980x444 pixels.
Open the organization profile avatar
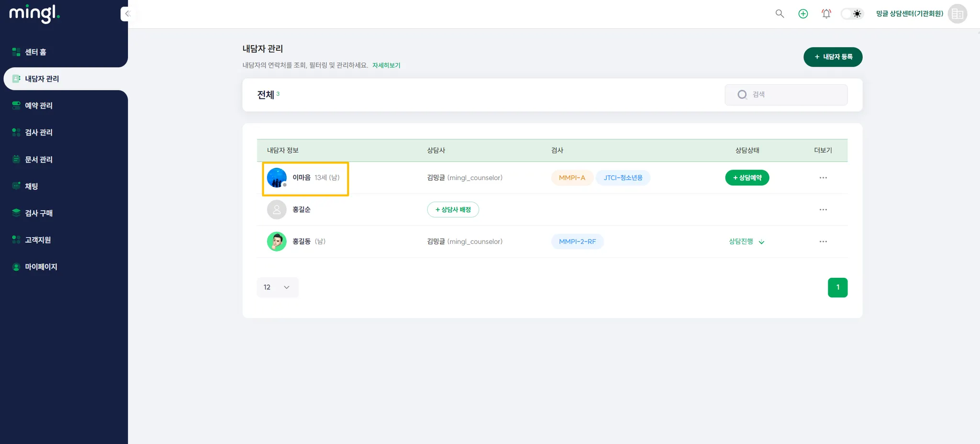(958, 14)
